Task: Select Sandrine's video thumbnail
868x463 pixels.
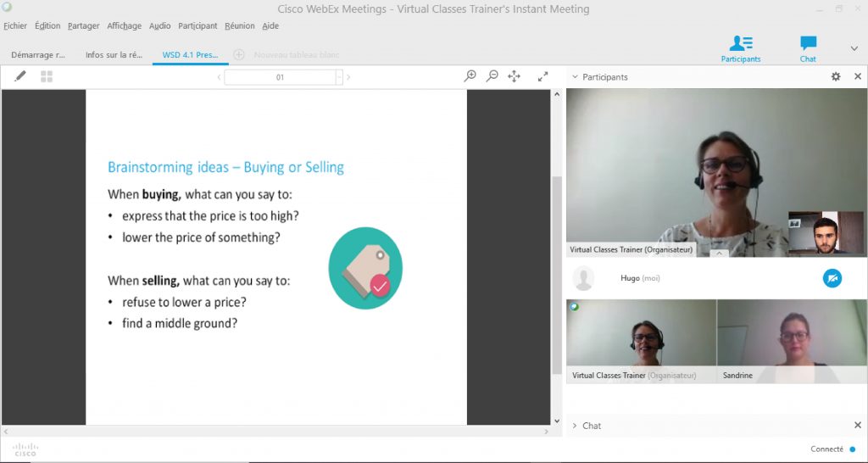Action: pyautogui.click(x=793, y=341)
